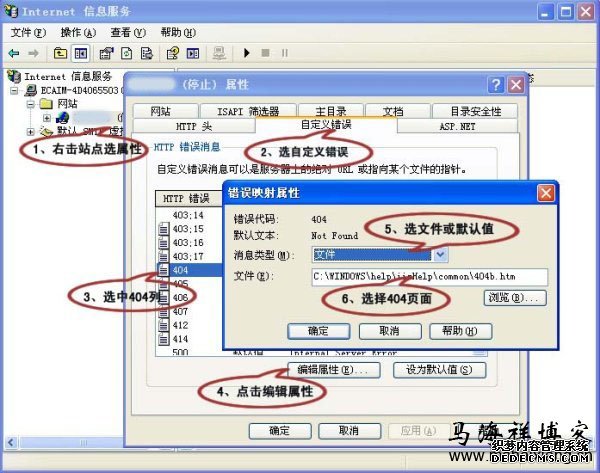Click the 文件 path input field
The image size is (600, 473).
[x=428, y=277]
